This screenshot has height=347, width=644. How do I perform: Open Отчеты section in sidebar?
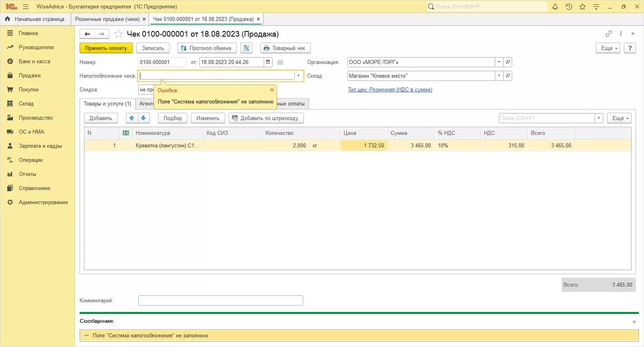coord(27,174)
